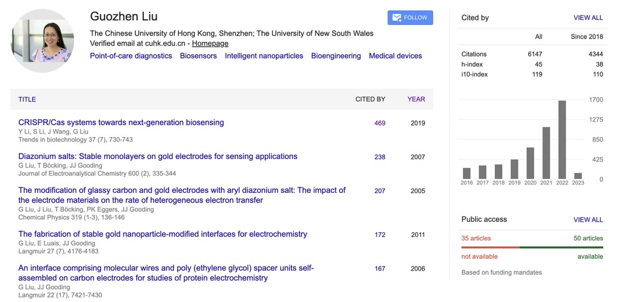Click the Trends in biotechnology 37 (7) journal line
Viewport: 644px width, 302px height.
[x=76, y=140]
